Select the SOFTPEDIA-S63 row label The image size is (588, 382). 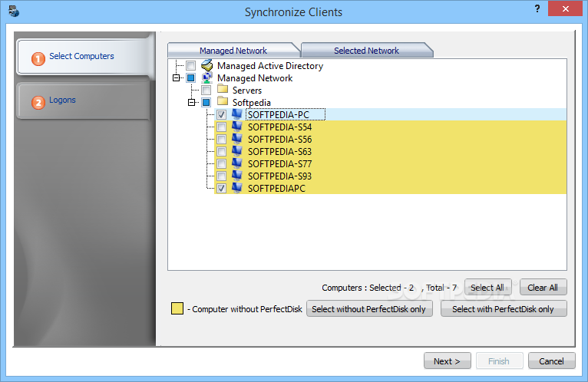(x=279, y=151)
